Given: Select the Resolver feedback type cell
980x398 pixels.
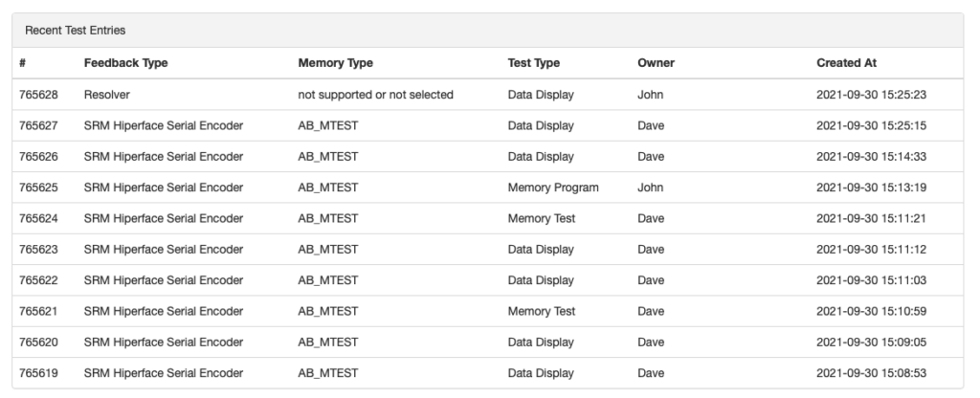Looking at the screenshot, I should pos(107,95).
